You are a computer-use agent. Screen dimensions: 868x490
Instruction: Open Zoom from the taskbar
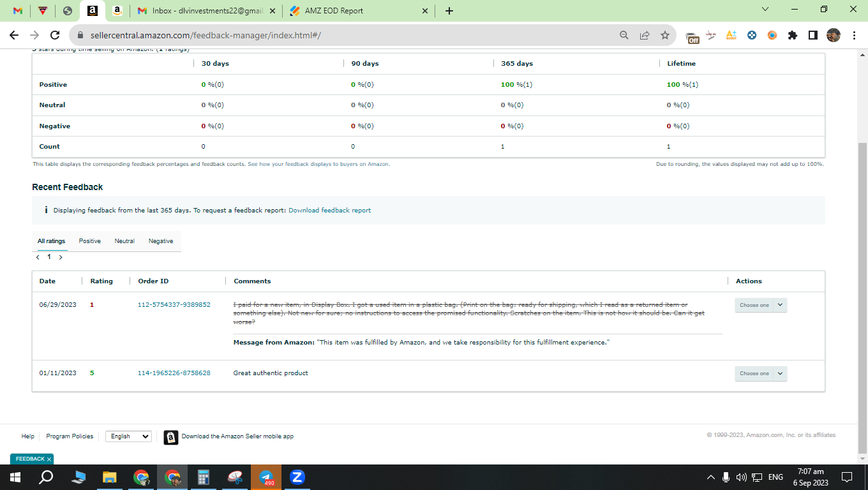(297, 477)
